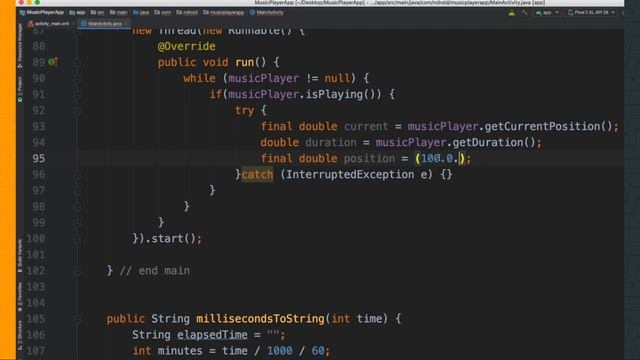Viewport: 640px width, 360px height.
Task: Click the @Override annotation on line 88
Action: tap(187, 47)
